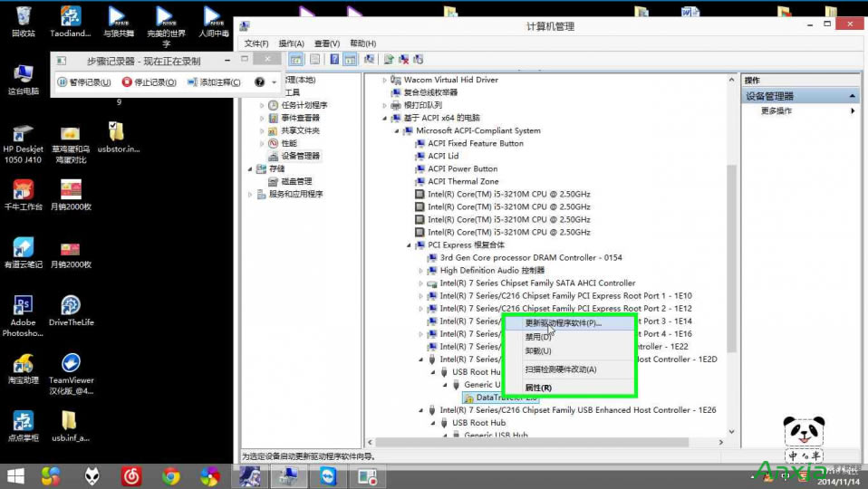Image resolution: width=868 pixels, height=489 pixels.
Task: Click the device tree vertical scrollbar thumb
Action: 731,258
